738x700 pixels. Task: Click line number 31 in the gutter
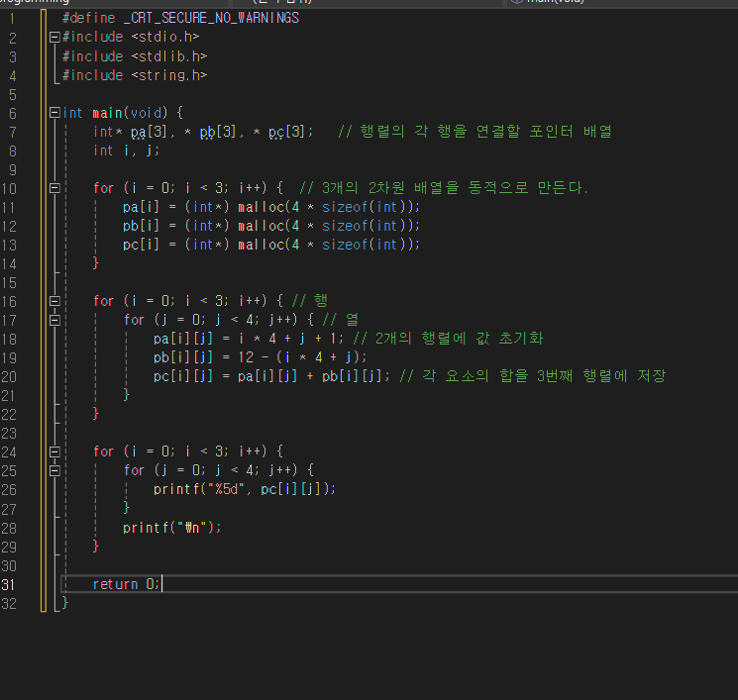click(x=9, y=585)
